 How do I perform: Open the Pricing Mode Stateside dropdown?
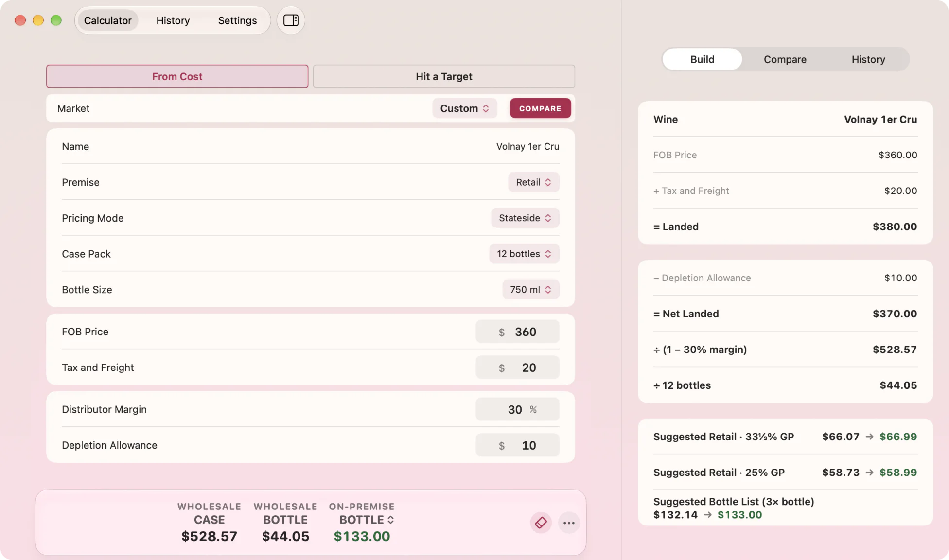click(525, 218)
